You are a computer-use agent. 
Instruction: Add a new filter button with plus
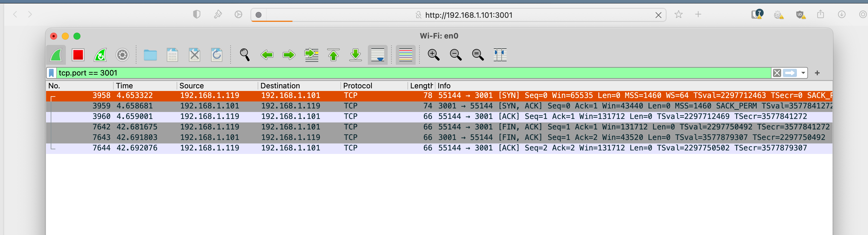point(817,73)
